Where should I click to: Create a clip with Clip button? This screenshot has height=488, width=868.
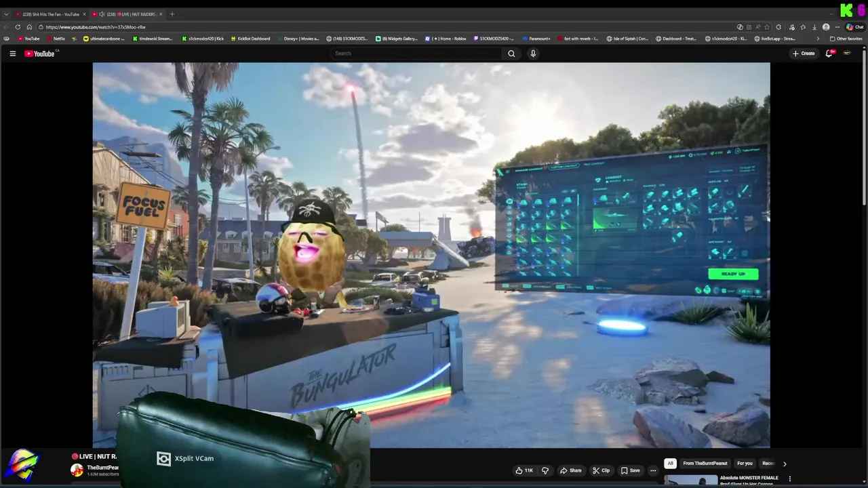601,470
